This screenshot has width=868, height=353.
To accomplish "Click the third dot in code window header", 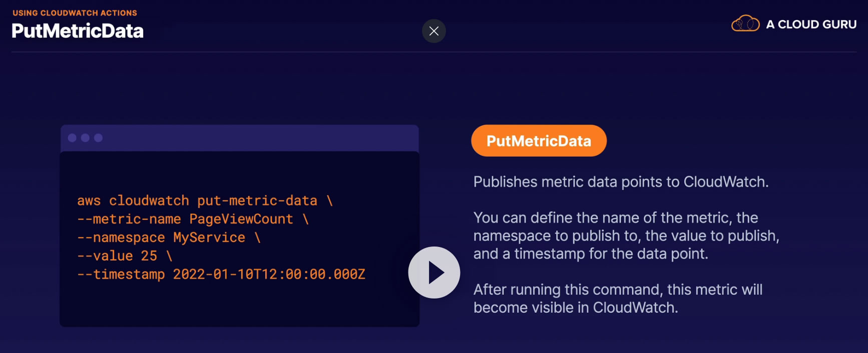I will tap(99, 138).
